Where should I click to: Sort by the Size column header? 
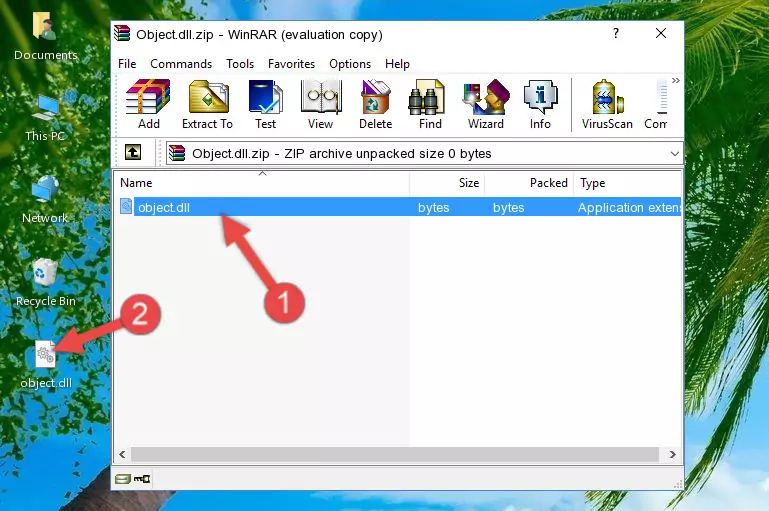(447, 183)
